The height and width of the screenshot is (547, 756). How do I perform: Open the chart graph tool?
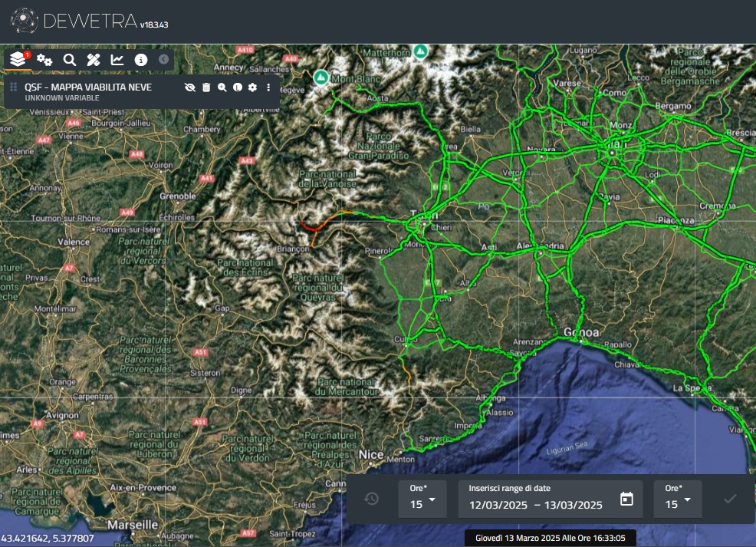tap(117, 59)
